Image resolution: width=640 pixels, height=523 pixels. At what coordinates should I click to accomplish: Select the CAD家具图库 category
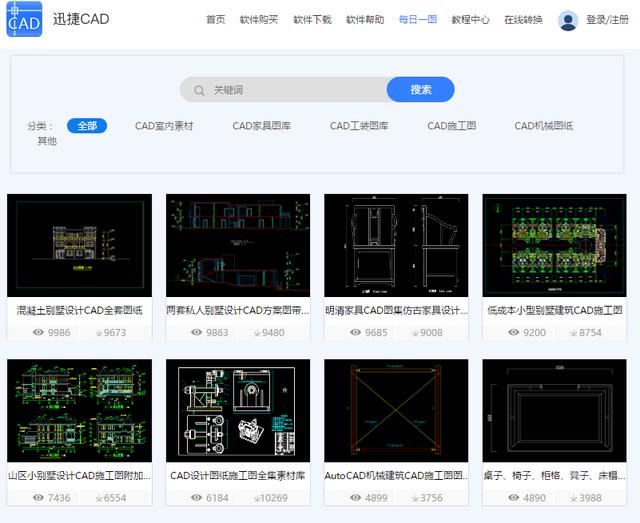click(262, 126)
